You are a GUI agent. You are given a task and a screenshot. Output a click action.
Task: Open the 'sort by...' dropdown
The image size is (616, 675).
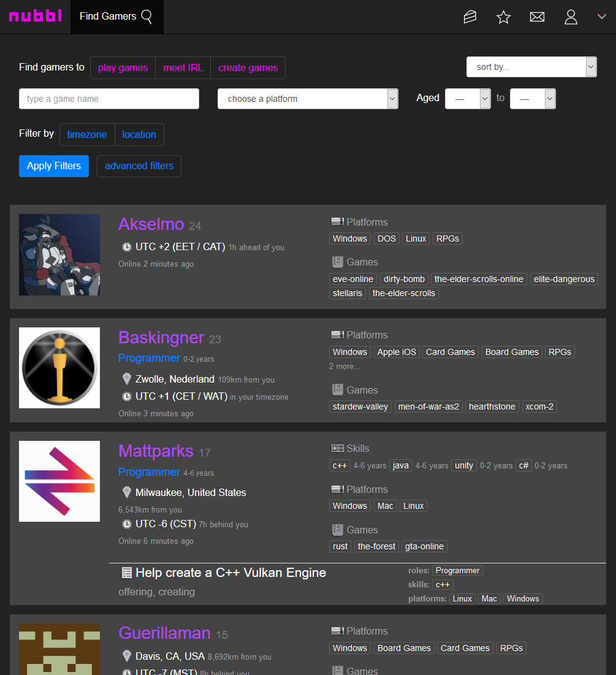[x=531, y=67]
